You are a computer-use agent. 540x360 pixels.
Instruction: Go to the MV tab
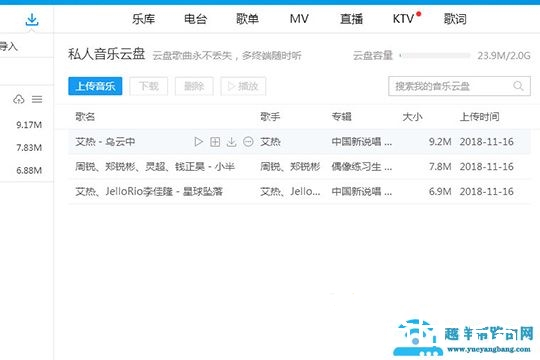click(299, 19)
